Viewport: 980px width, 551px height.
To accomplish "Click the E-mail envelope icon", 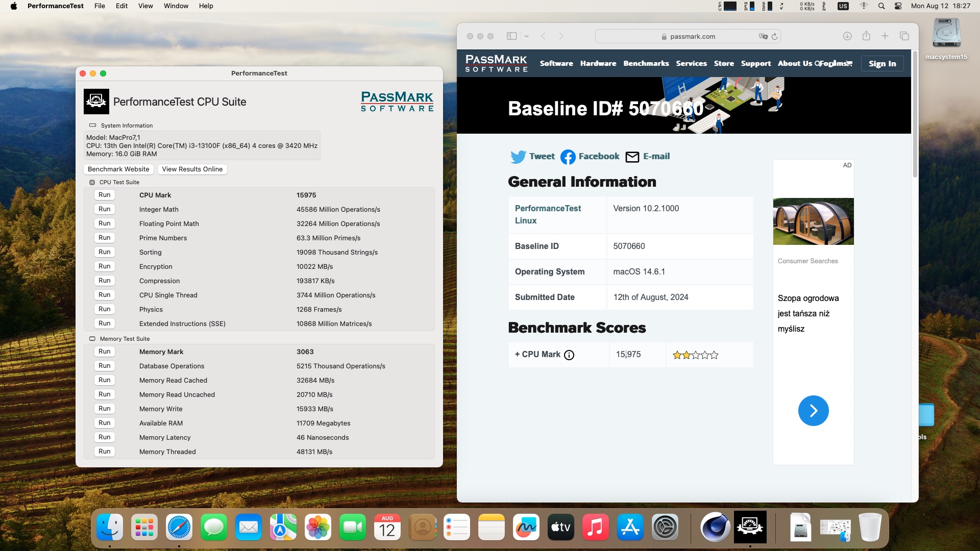I will click(x=632, y=157).
